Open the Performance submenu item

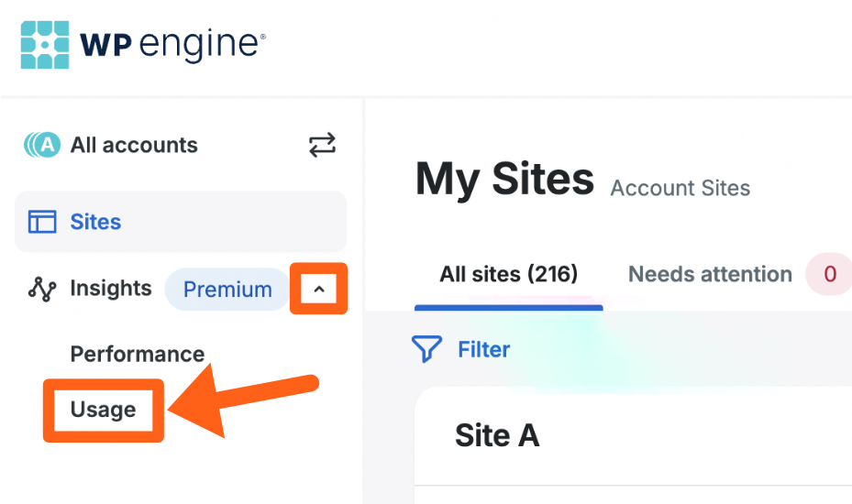tap(138, 354)
